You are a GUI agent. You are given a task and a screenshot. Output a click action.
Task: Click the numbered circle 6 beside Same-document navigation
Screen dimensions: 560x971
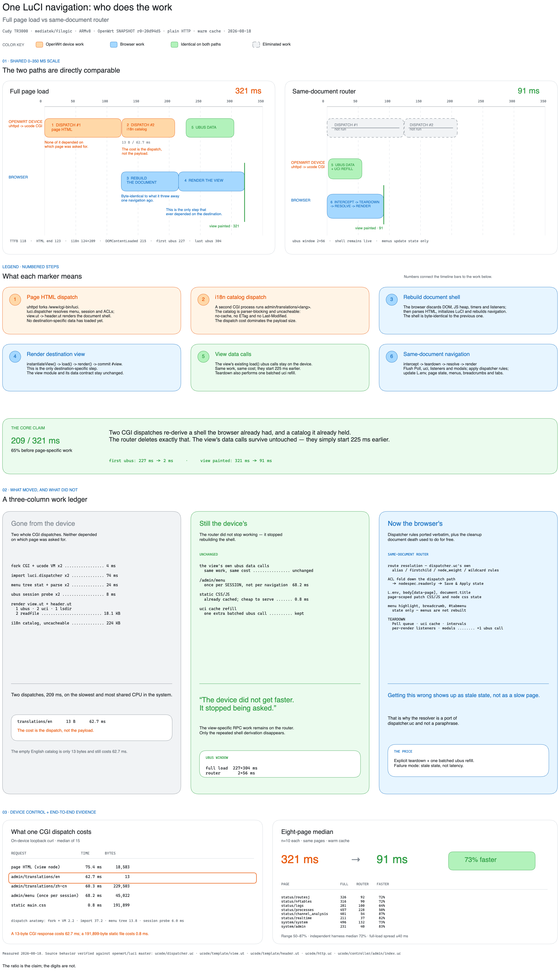[392, 356]
